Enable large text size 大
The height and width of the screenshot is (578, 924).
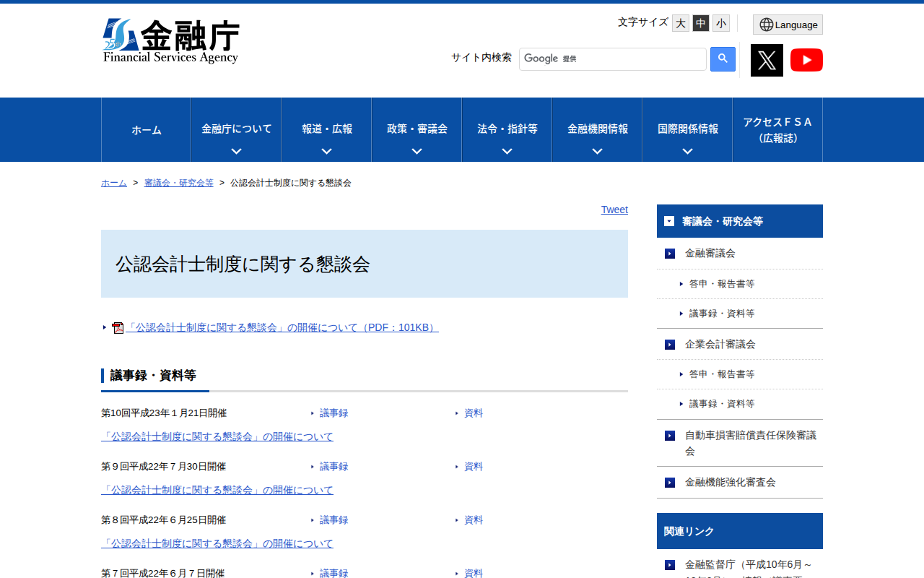(x=680, y=22)
